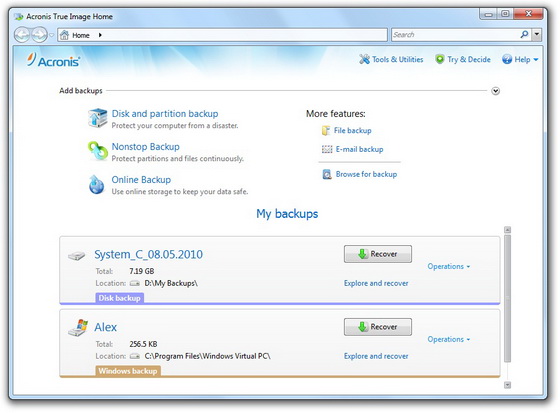Recover the Alex backup
This screenshot has width=560, height=413.
point(378,327)
